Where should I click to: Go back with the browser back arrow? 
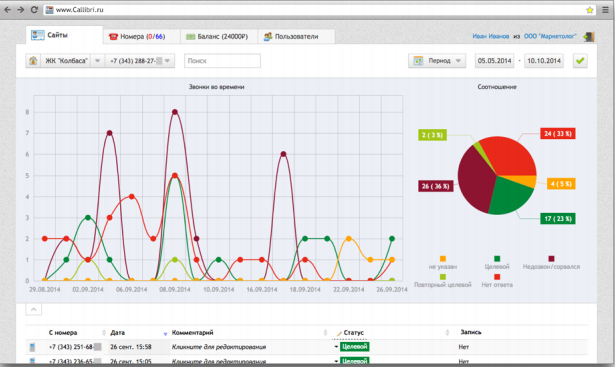[7, 10]
